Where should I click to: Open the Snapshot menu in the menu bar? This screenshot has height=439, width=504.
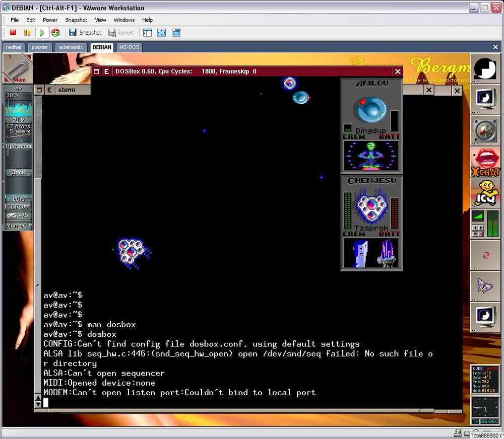(76, 20)
